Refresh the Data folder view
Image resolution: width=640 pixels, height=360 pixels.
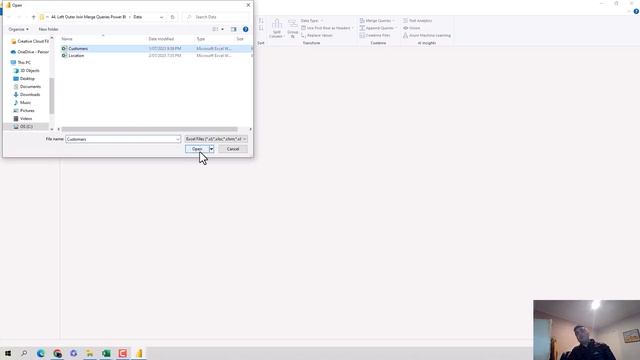pos(172,17)
